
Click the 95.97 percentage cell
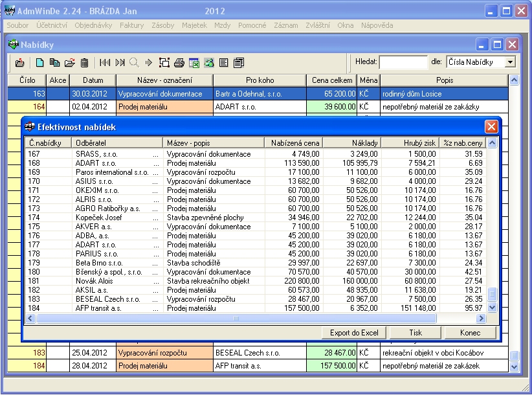pos(463,308)
